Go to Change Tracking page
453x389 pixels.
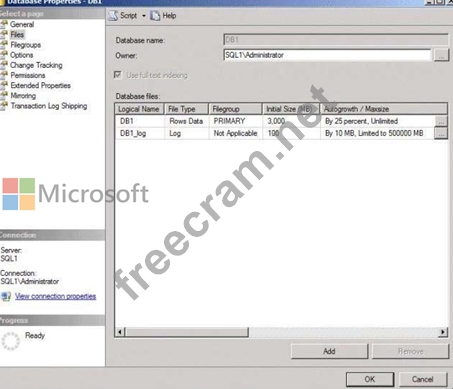pos(36,65)
